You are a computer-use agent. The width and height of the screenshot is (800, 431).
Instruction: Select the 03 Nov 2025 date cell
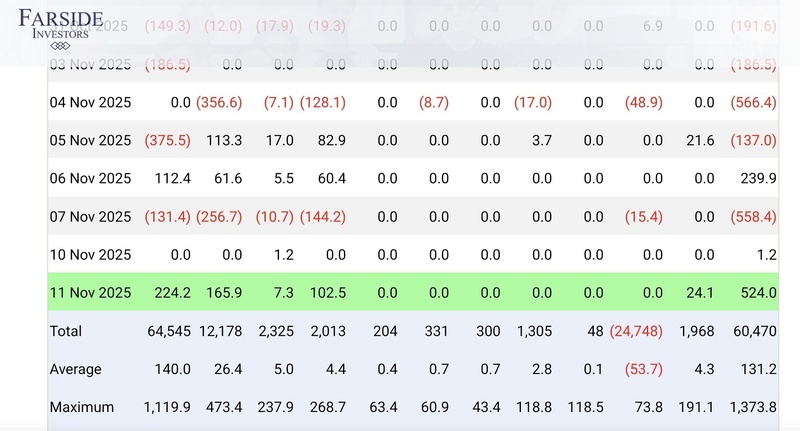pyautogui.click(x=90, y=64)
